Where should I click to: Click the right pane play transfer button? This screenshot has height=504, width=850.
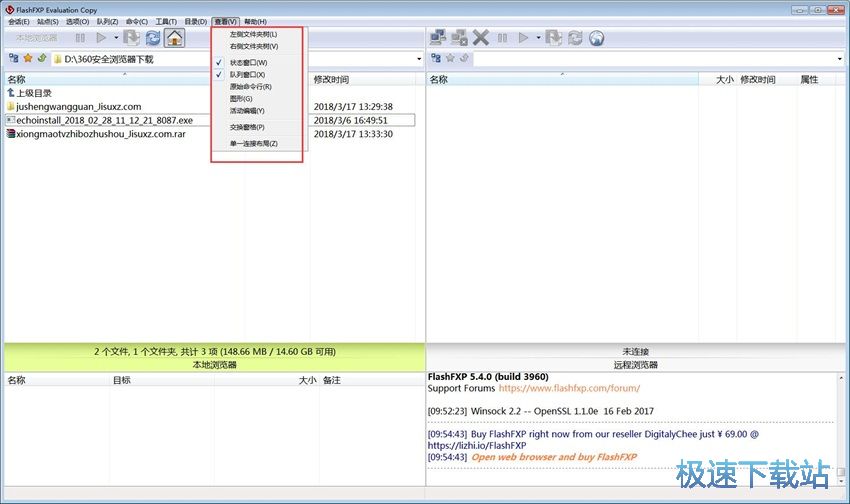click(523, 37)
